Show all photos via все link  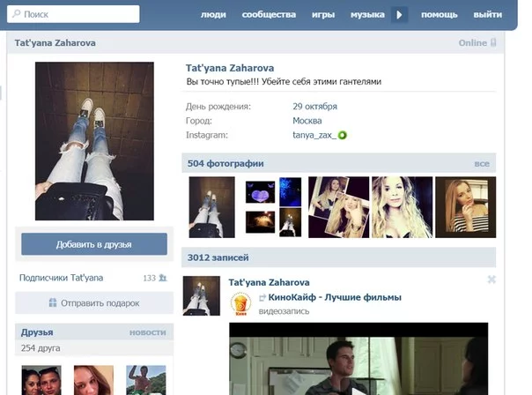coord(482,164)
